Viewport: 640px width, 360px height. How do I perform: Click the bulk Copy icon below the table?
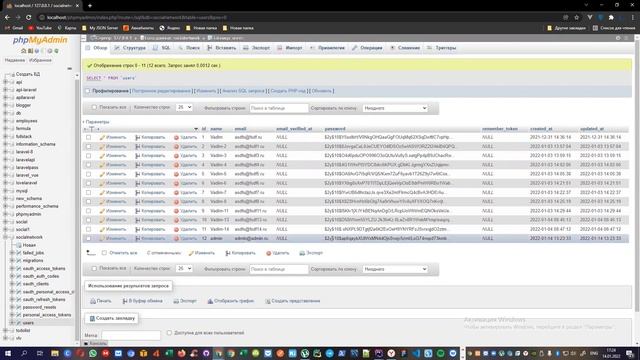(x=228, y=253)
